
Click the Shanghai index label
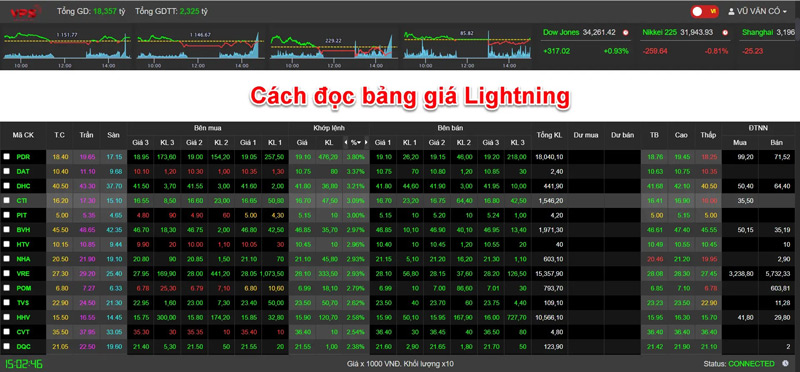pos(757,32)
